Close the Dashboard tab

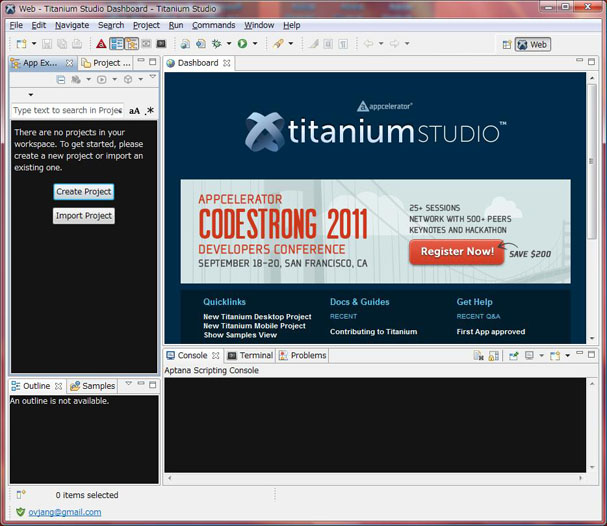(x=227, y=63)
